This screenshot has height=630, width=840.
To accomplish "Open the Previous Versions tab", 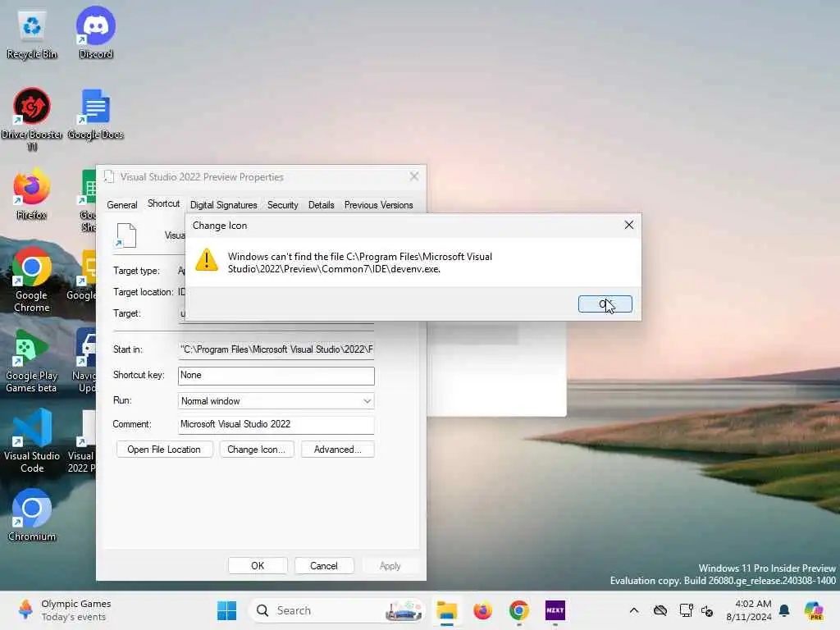I will pos(378,204).
